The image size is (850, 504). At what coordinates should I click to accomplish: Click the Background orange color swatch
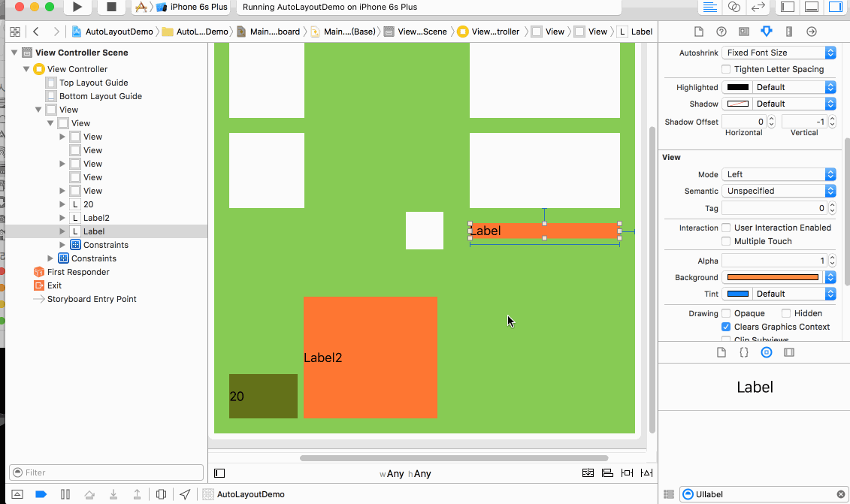(x=772, y=277)
